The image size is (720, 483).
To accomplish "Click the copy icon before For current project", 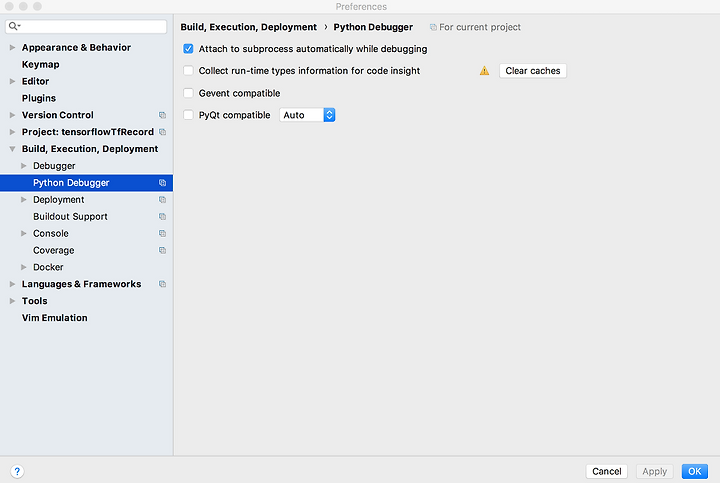I will pyautogui.click(x=433, y=27).
